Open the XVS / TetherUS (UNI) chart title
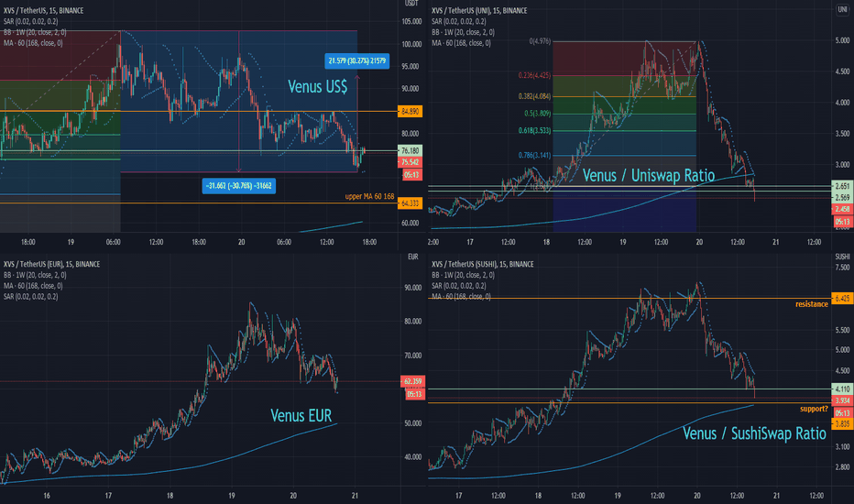This screenshot has height=504, width=854. (x=479, y=10)
